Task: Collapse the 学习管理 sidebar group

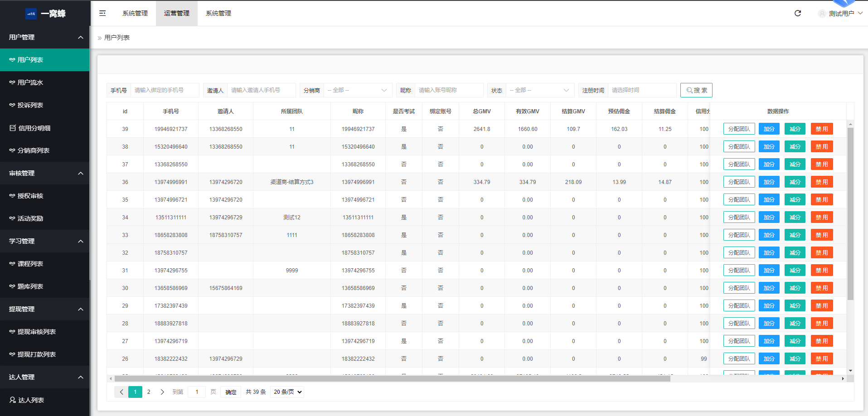Action: pos(81,241)
